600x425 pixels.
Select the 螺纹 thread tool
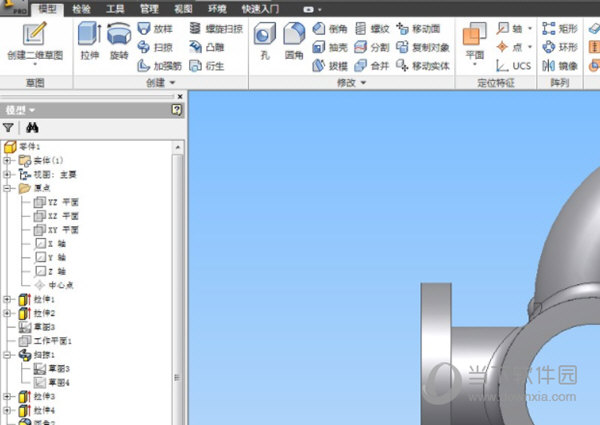(372, 29)
